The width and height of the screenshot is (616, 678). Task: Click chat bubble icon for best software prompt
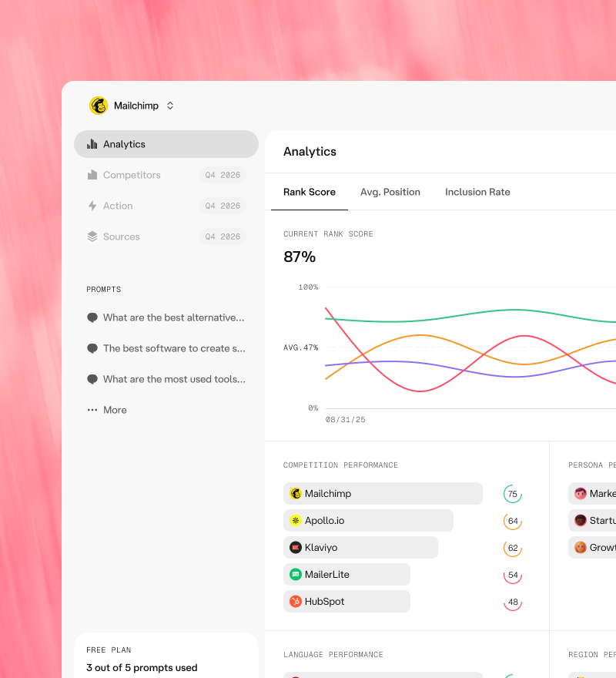[92, 348]
